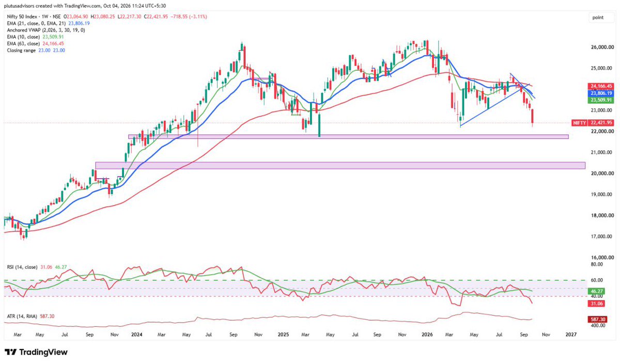Click the "19,000.00" price scale tick

[601, 195]
